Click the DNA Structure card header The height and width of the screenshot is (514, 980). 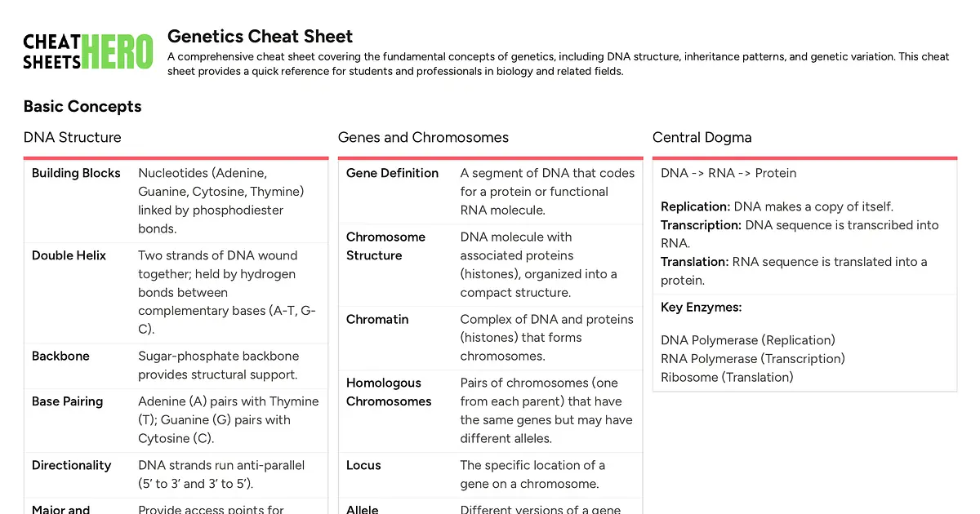tap(73, 137)
